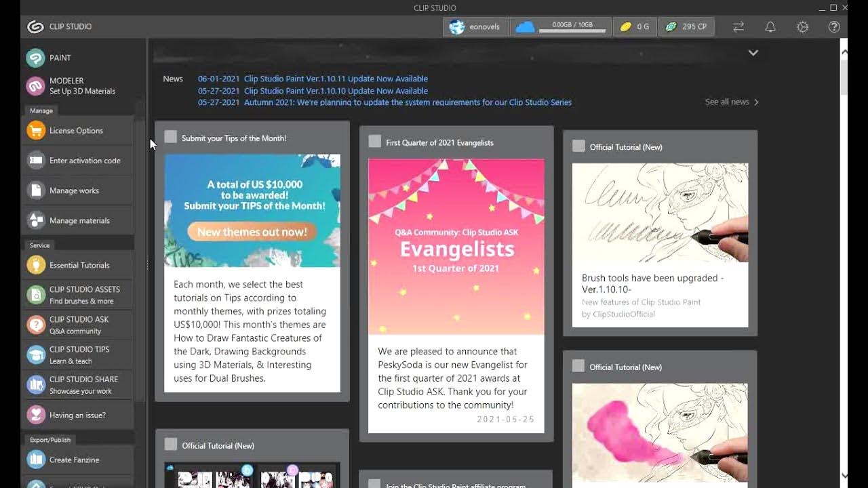The width and height of the screenshot is (868, 488).
Task: Click the sidebar vertical scrollbar
Action: point(140,251)
